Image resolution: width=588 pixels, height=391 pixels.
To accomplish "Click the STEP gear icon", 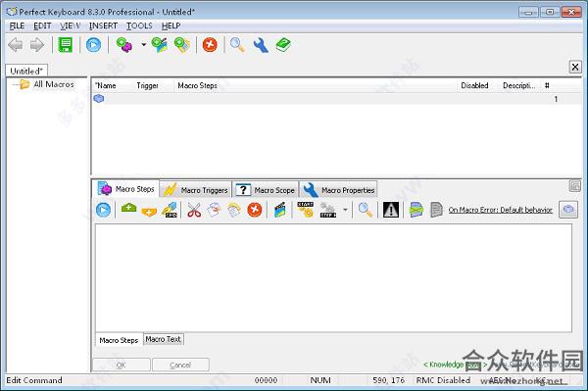I will 328,210.
